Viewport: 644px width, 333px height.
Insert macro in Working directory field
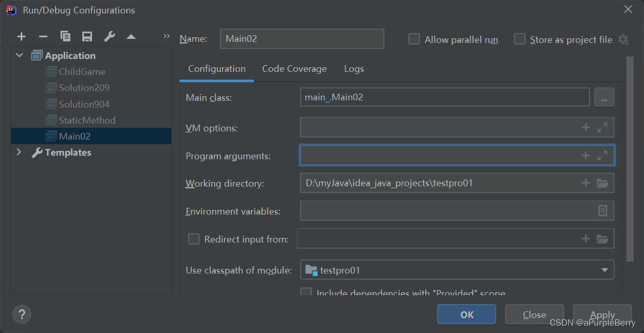click(x=586, y=183)
